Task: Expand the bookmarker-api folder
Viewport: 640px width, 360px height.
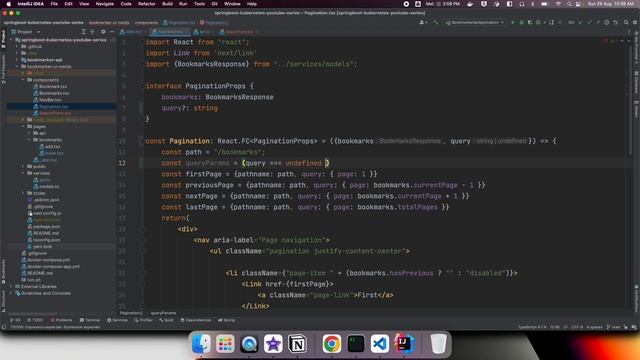Action: pos(17,60)
